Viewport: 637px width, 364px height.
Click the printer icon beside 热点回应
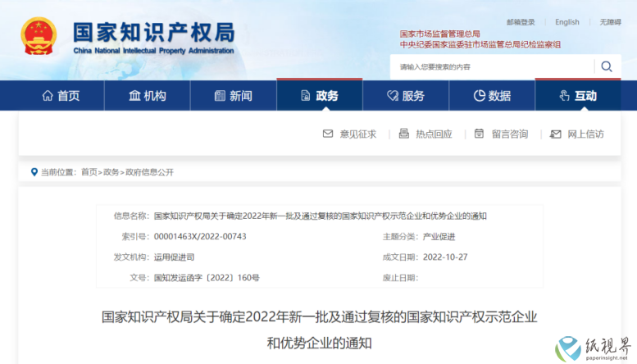(x=404, y=134)
